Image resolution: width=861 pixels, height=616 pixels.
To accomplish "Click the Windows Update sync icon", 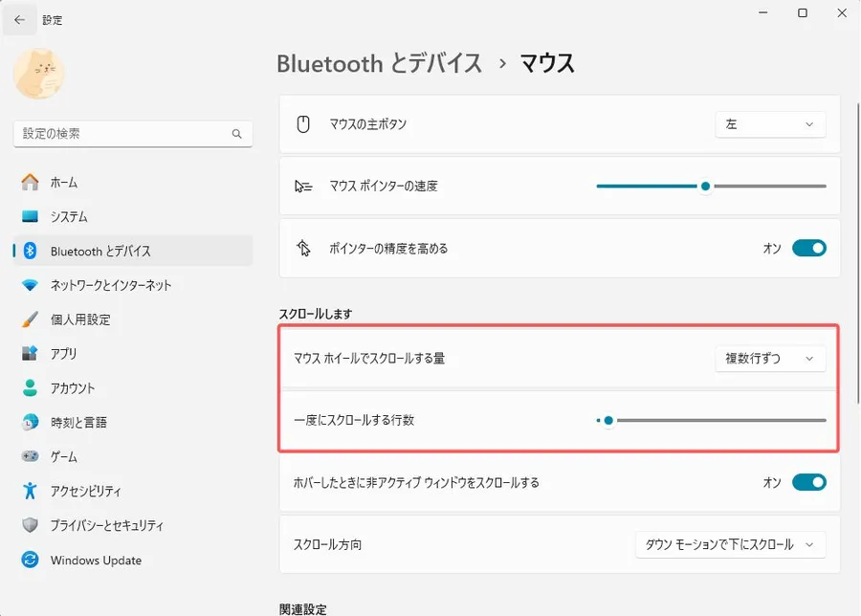I will [31, 561].
